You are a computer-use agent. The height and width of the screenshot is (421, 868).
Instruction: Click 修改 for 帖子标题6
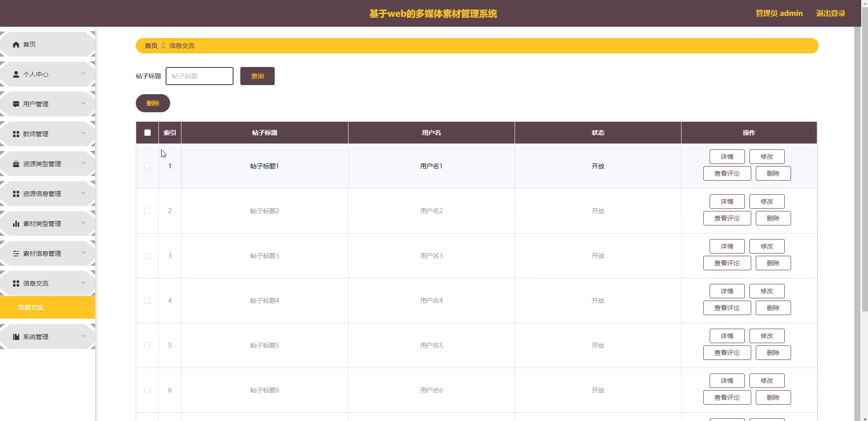coord(767,381)
